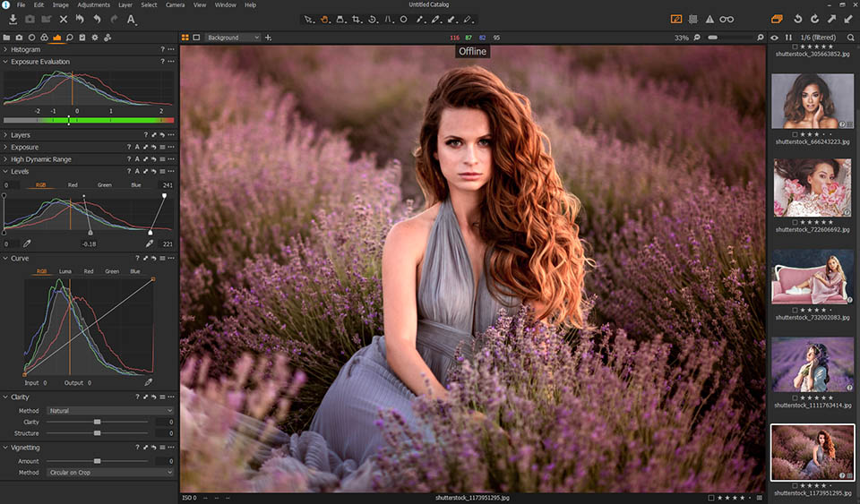Open the Batch gears tool tab
The image size is (860, 504).
107,38
